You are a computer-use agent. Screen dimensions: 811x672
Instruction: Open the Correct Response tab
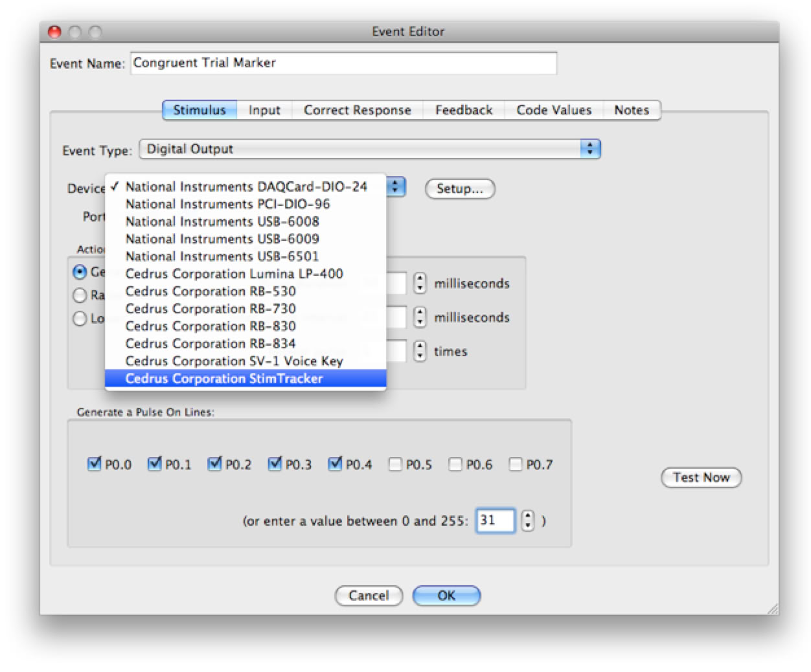[x=357, y=110]
